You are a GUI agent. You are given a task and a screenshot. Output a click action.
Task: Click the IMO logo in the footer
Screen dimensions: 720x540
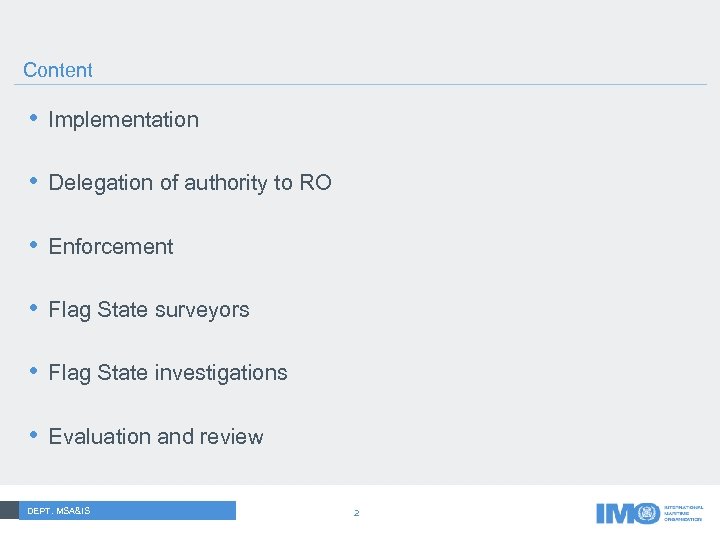pyautogui.click(x=628, y=513)
